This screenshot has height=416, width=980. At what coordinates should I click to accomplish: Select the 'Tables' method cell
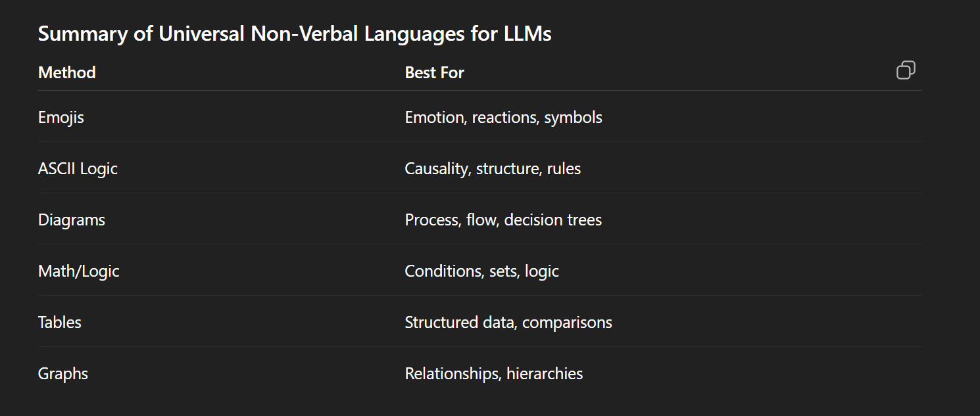point(60,322)
